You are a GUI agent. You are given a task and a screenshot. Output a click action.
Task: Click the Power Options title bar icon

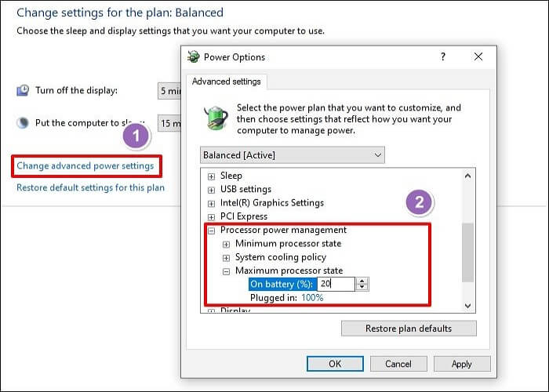click(193, 56)
